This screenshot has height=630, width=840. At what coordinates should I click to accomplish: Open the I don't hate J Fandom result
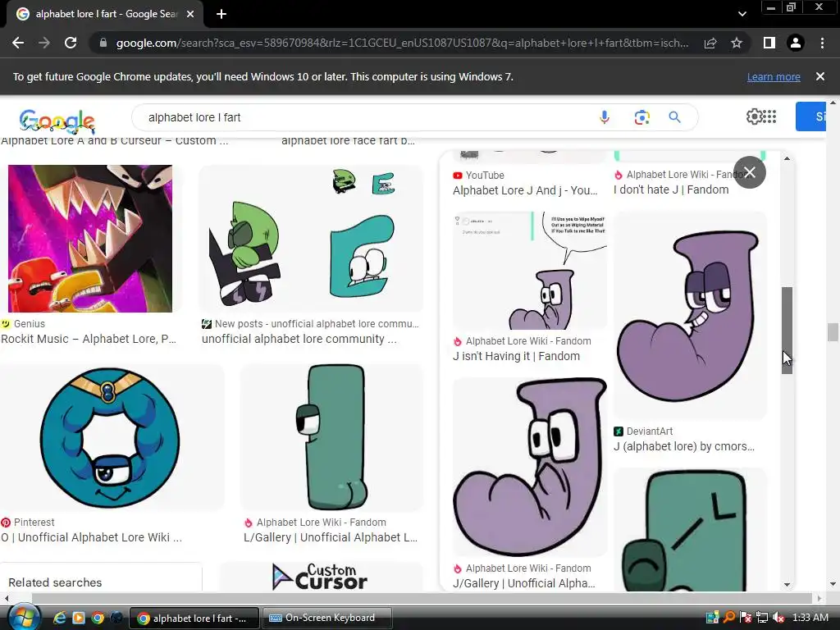671,189
